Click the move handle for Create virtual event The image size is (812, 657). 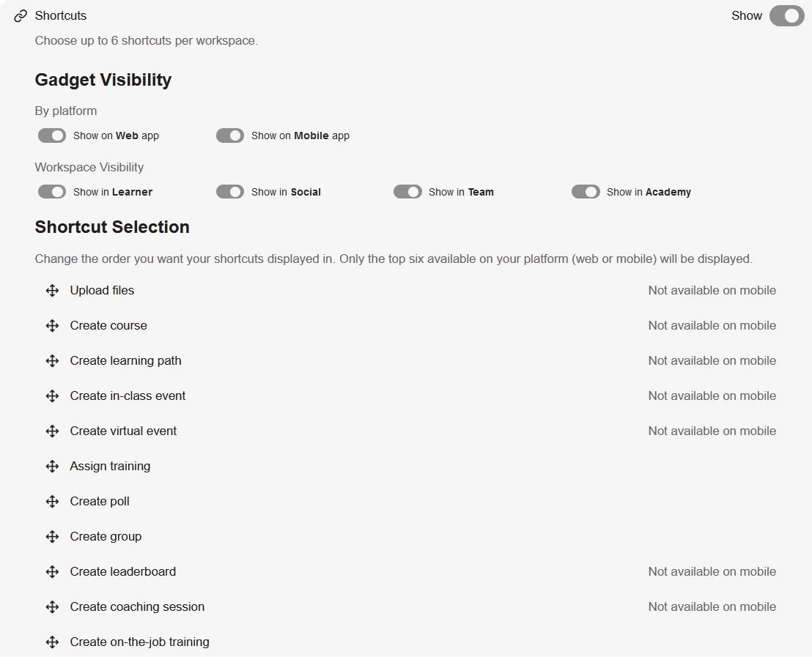(x=52, y=431)
